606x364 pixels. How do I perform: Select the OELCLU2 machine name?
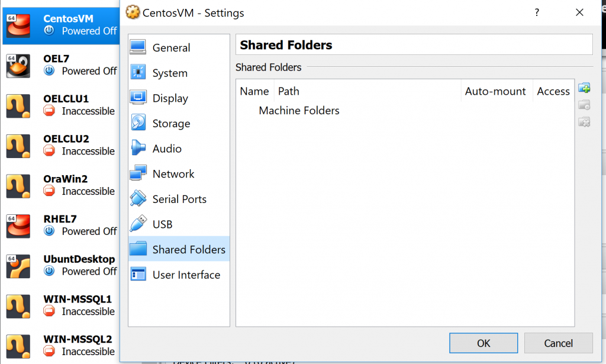[x=66, y=138]
